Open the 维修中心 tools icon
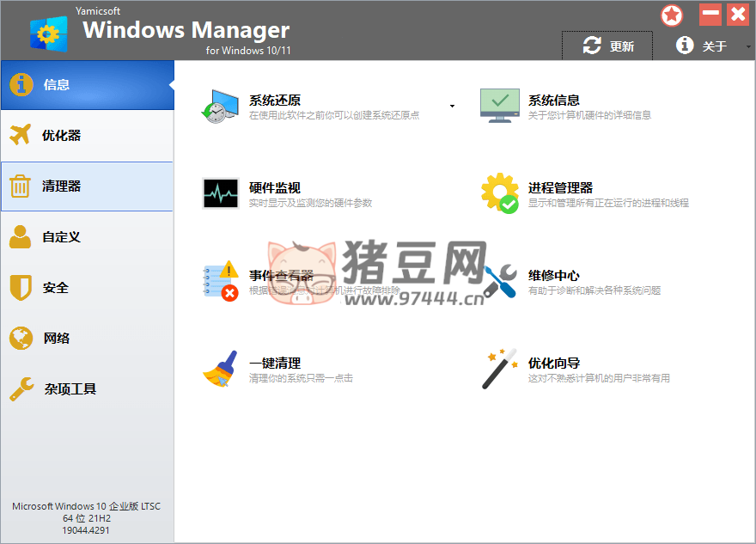 (x=499, y=282)
